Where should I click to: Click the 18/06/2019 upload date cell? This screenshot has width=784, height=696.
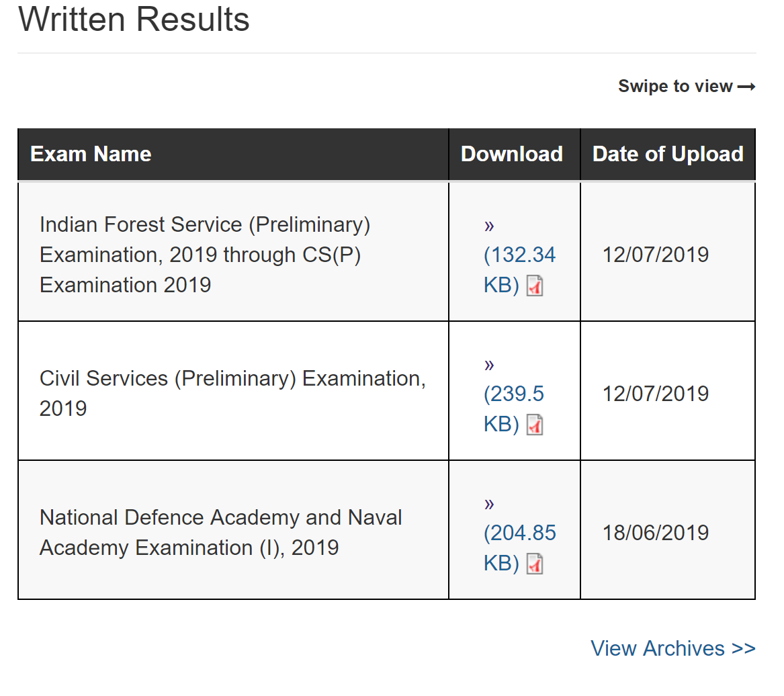pos(656,533)
